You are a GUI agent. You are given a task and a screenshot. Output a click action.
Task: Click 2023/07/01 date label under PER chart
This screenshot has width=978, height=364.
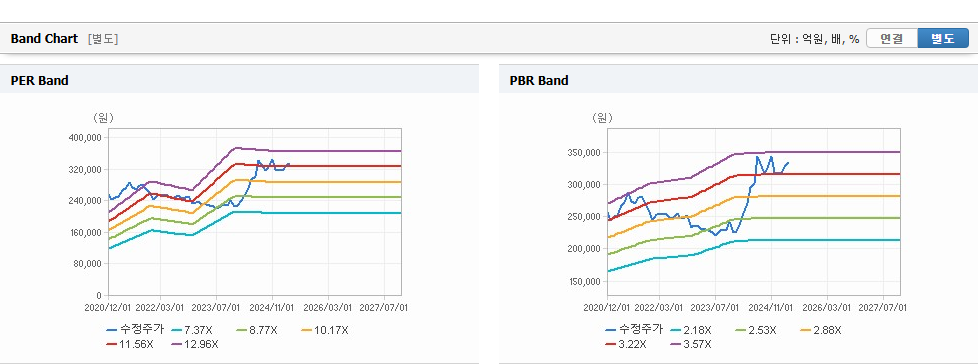(216, 307)
